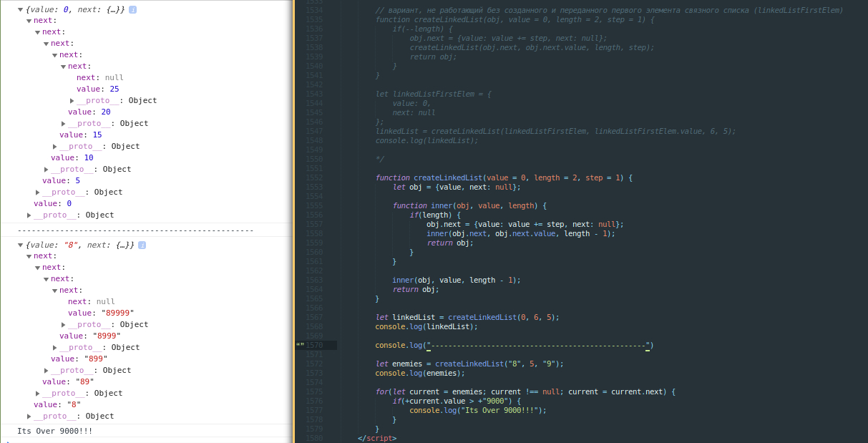This screenshot has width=868, height=443.
Task: Select the value: 25 property row
Action: coord(97,89)
